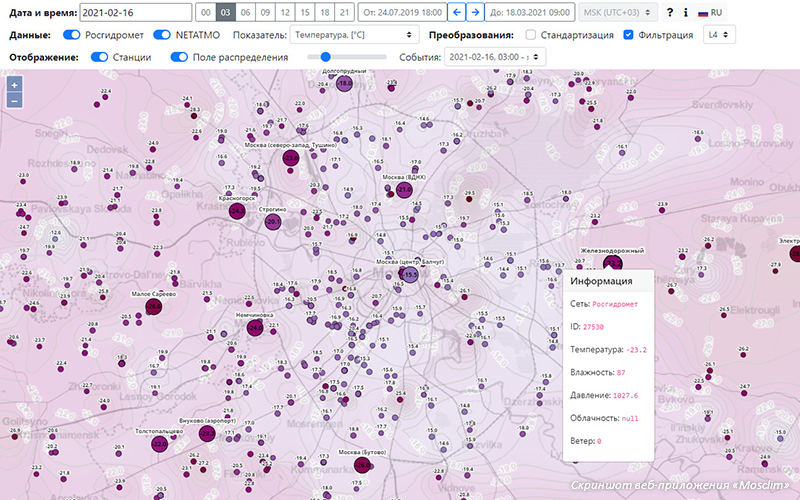Select Красногорск station marker
The image size is (800, 500).
click(237, 211)
